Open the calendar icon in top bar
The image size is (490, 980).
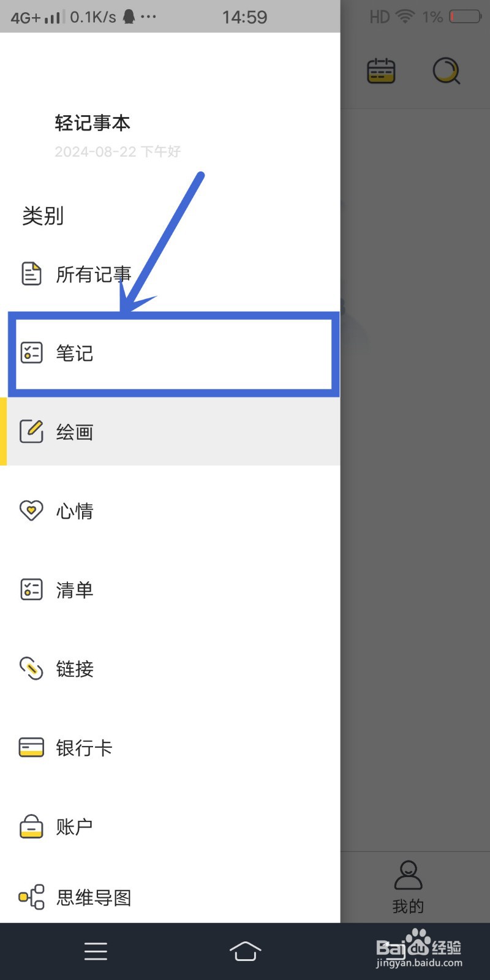(381, 71)
